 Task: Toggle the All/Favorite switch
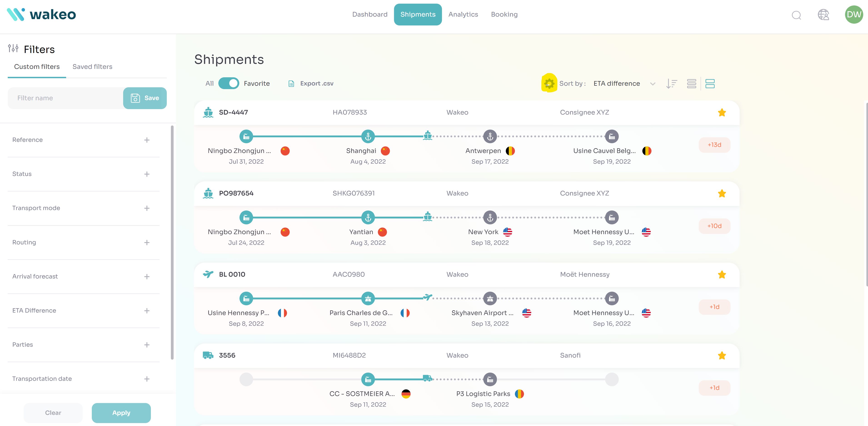click(229, 83)
